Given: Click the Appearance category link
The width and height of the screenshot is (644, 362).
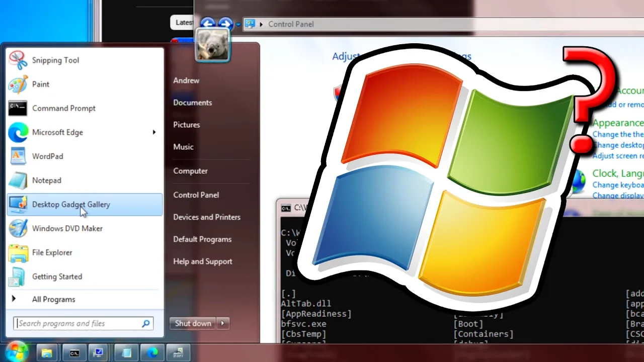Looking at the screenshot, I should (618, 123).
